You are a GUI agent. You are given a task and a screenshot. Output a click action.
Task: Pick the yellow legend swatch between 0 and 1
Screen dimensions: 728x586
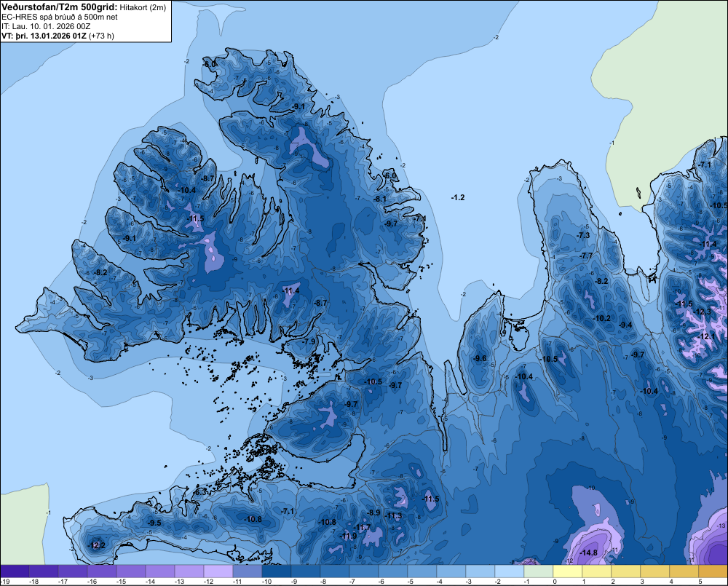click(567, 571)
